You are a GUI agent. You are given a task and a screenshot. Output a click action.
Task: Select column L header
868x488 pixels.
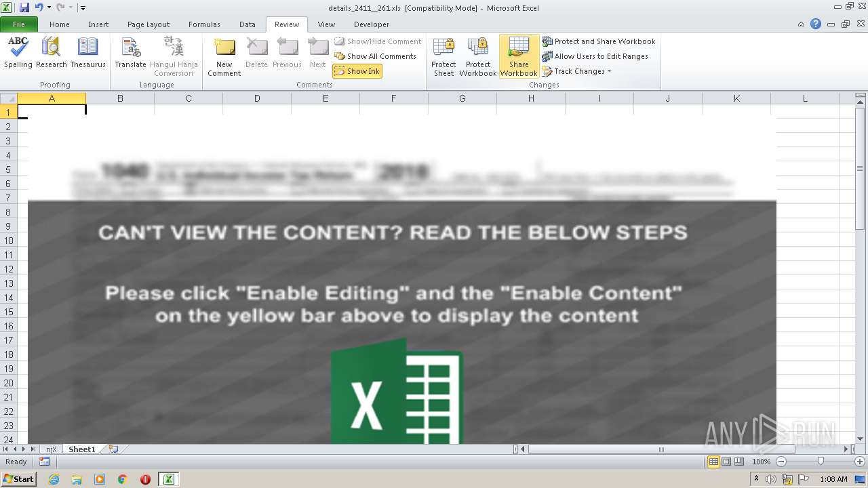tap(805, 98)
